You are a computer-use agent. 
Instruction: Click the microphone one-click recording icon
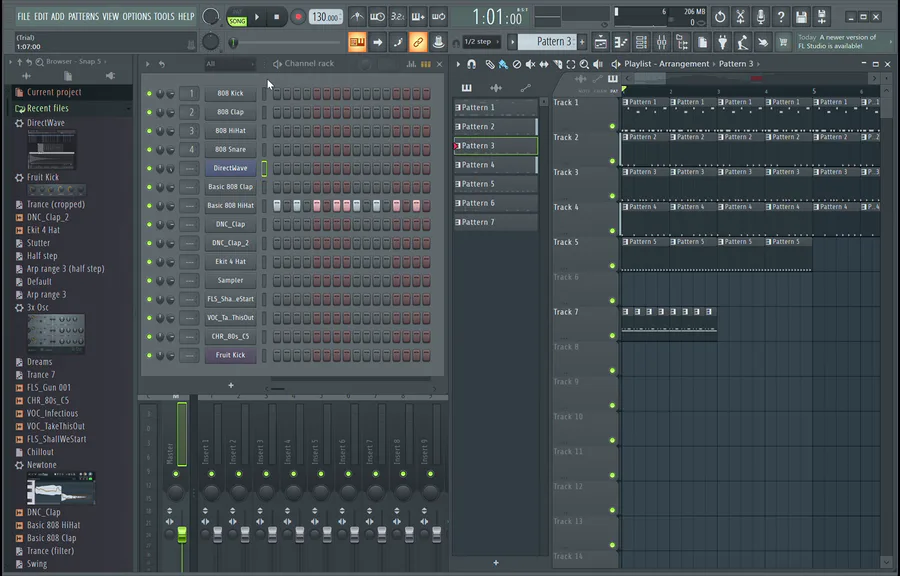pos(761,17)
